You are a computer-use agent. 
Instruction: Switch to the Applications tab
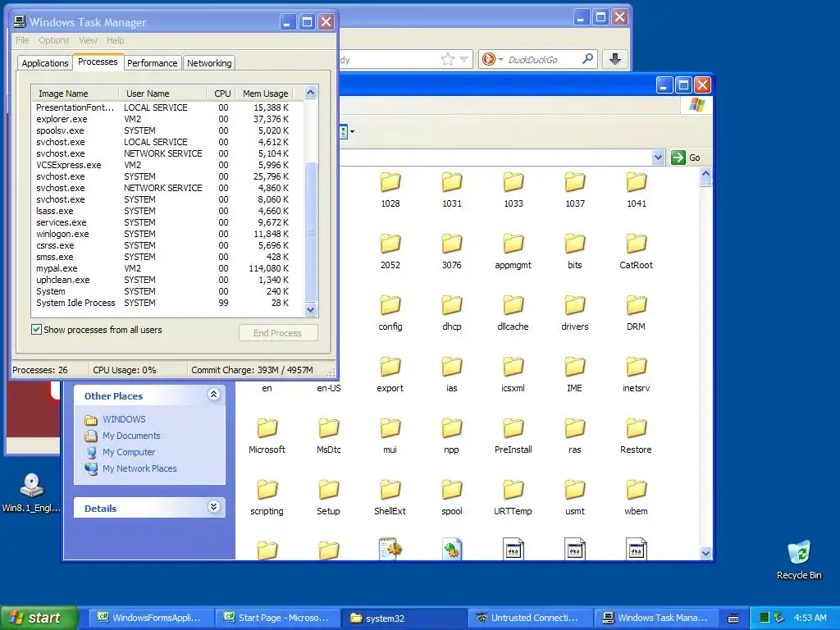click(45, 62)
